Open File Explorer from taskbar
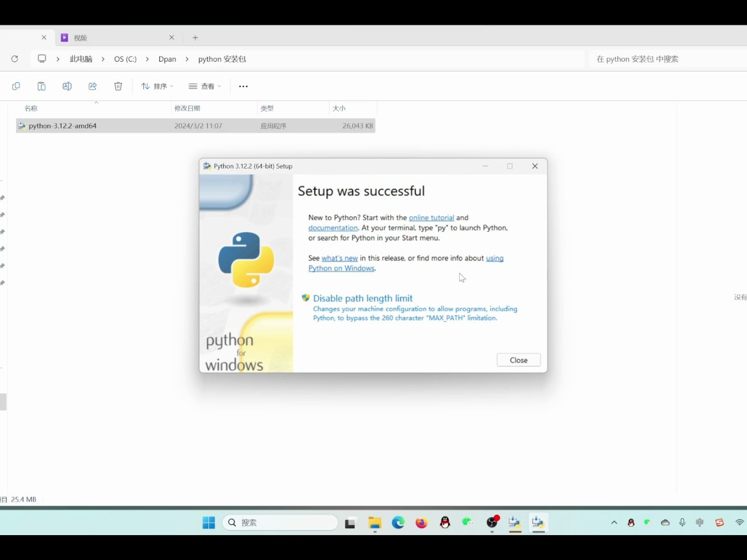 [375, 523]
